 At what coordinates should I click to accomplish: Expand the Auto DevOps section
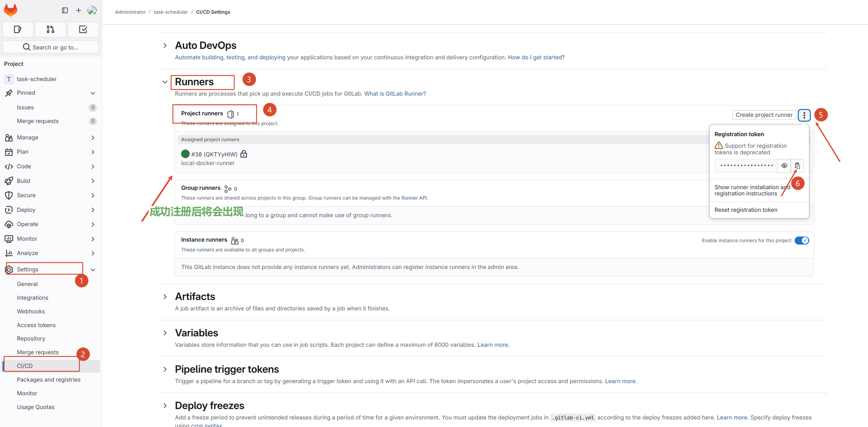click(x=165, y=46)
